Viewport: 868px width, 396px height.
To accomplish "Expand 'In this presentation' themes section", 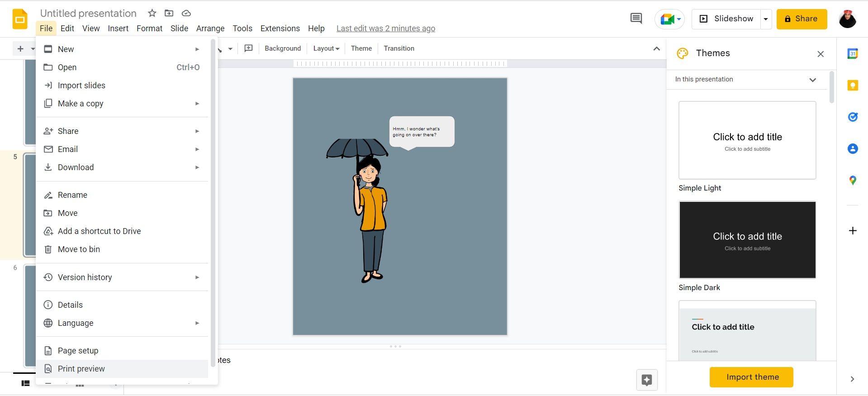I will click(813, 80).
